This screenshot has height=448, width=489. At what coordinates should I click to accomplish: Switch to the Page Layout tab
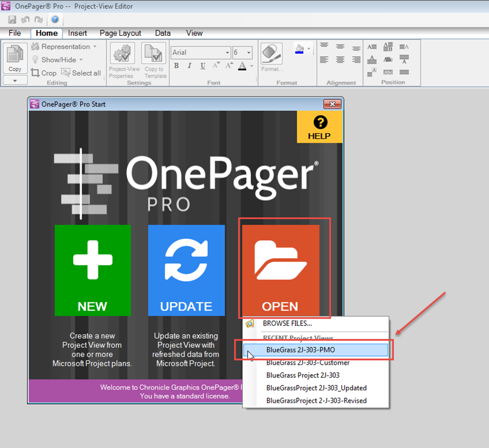[x=120, y=33]
